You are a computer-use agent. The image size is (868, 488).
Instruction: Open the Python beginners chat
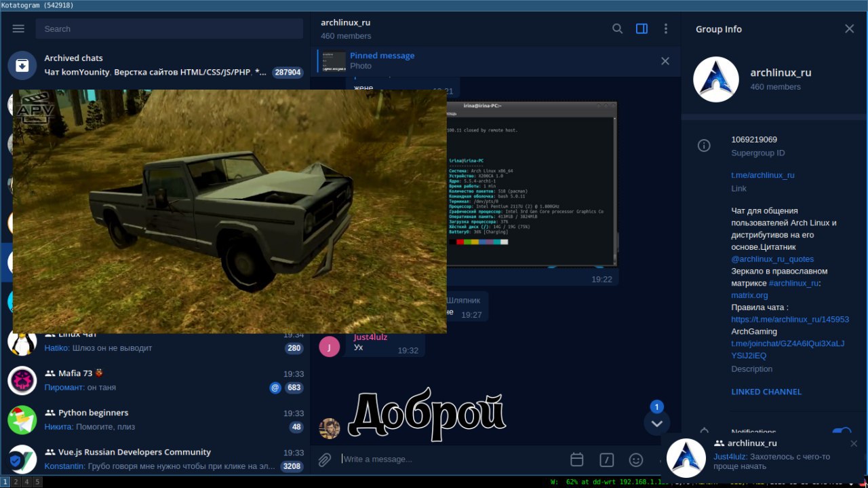tap(155, 419)
